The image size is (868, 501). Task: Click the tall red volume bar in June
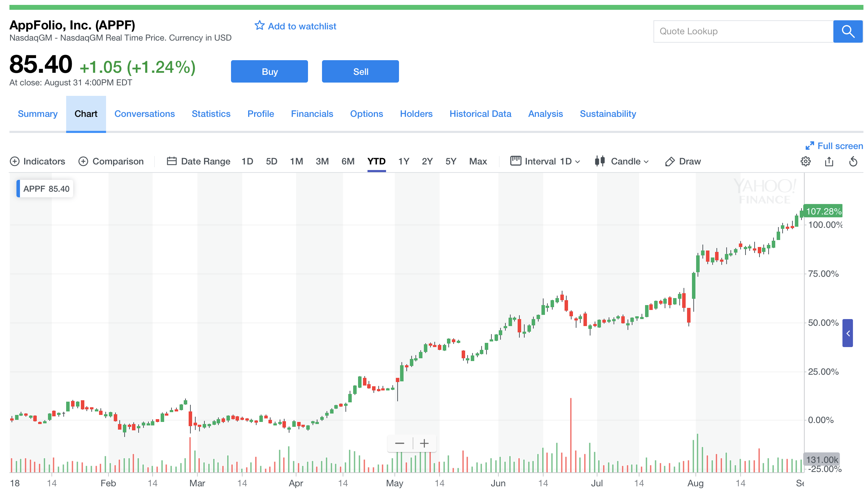pos(571,435)
